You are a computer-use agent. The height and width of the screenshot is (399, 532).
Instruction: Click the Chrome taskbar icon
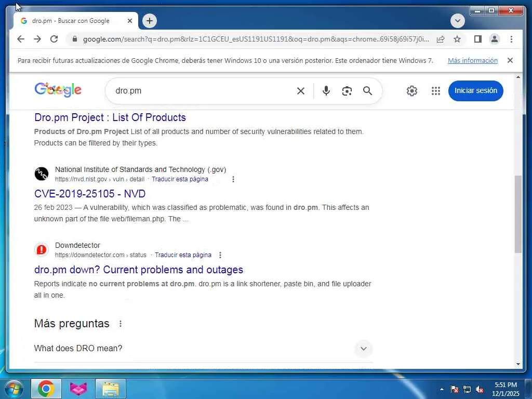click(46, 389)
